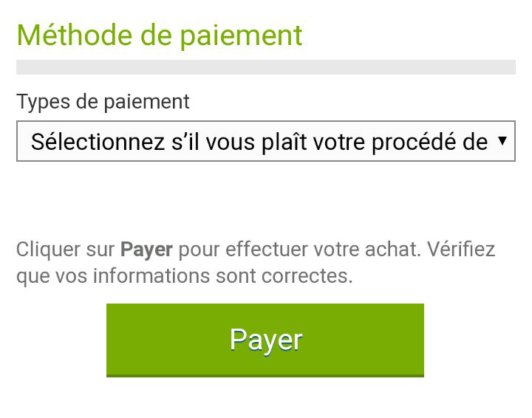Click the dark green bottom edge of Payer button

[x=265, y=376]
